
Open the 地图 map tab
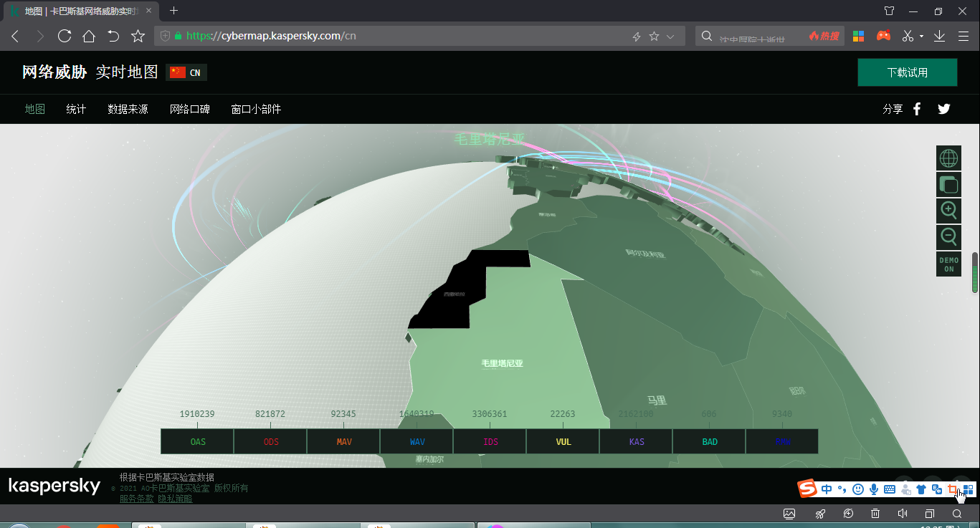[35, 109]
